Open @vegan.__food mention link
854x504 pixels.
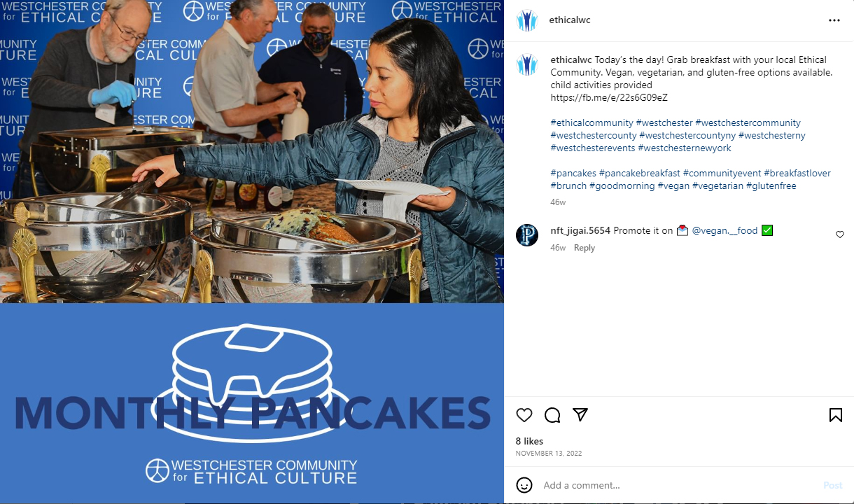coord(724,230)
